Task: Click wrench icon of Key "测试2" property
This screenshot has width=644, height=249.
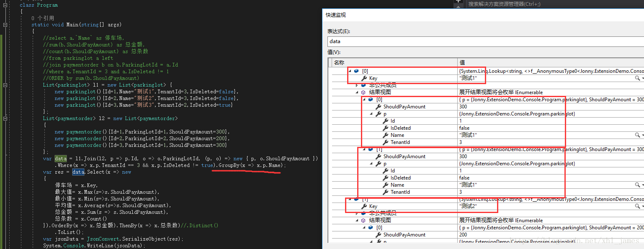Action: 364,206
